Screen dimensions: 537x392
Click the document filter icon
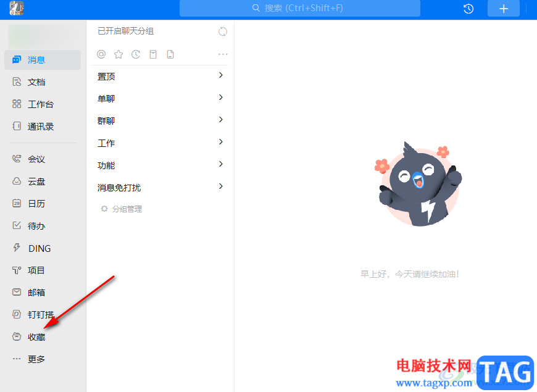[170, 54]
